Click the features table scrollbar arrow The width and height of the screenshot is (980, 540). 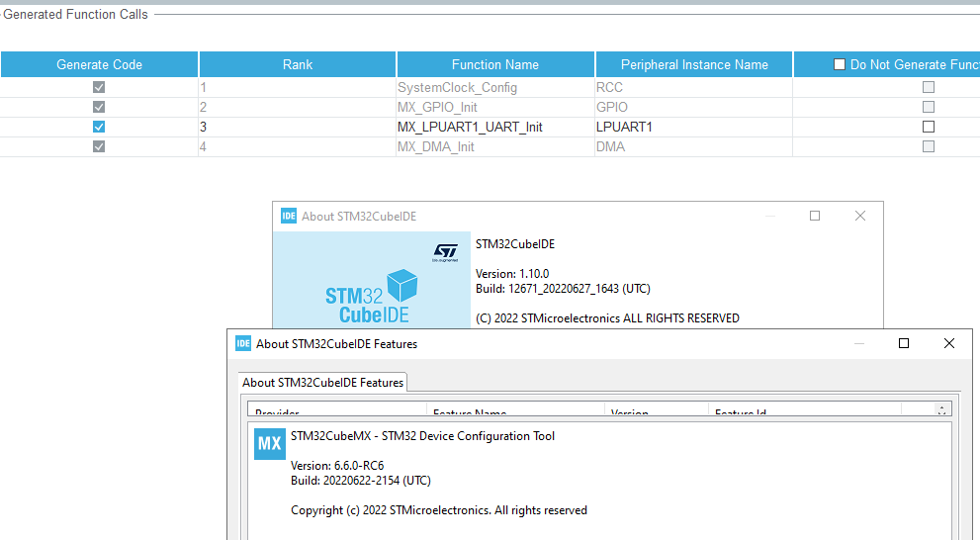(941, 409)
